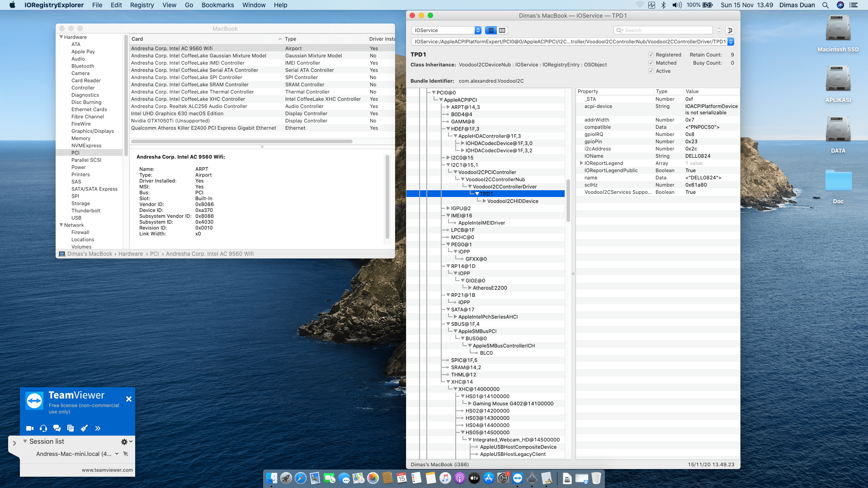Screen dimensions: 868x488
Task: Open the Help menu
Action: (280, 5)
